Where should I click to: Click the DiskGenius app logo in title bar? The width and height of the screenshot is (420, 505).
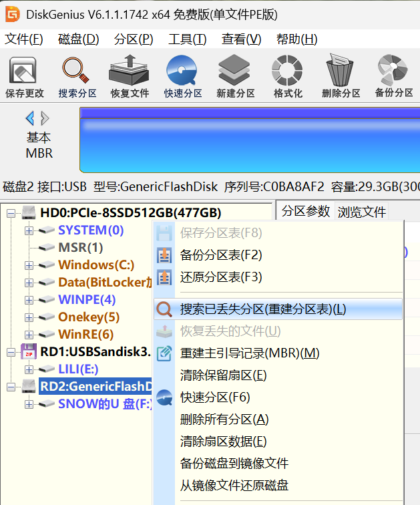click(13, 15)
